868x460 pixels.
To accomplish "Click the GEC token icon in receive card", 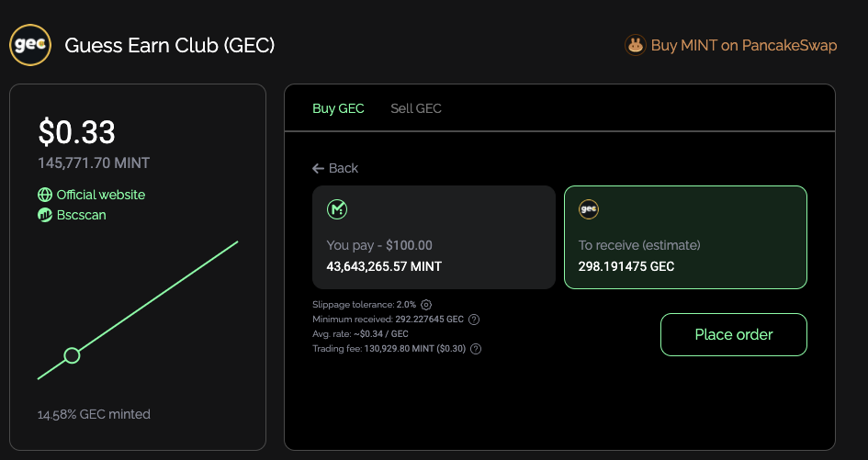I will click(589, 209).
